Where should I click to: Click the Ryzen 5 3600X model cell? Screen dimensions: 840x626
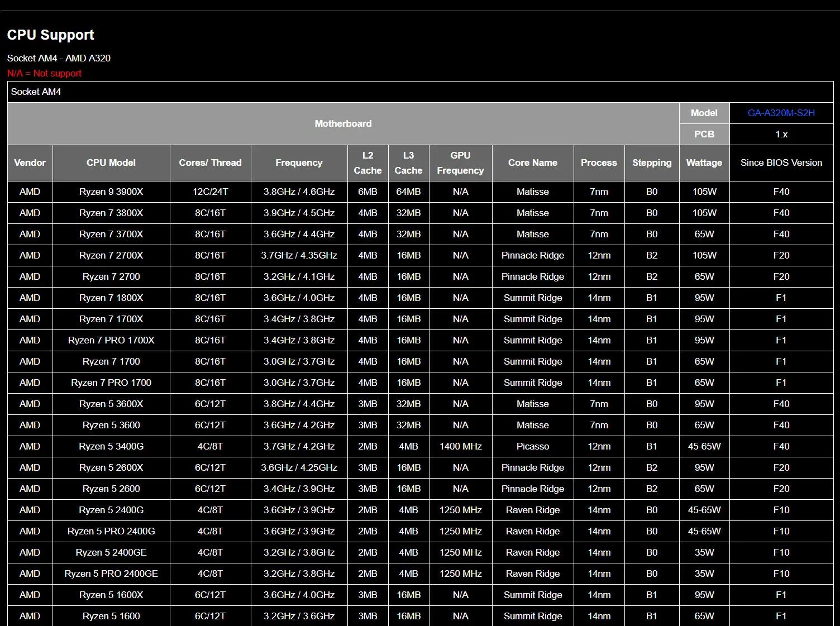[x=111, y=404]
